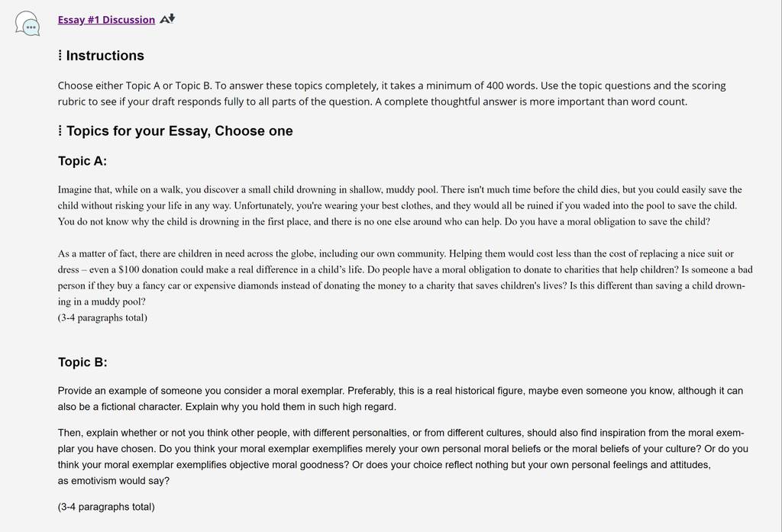Screen dimensions: 782x532
Task: Click the page's right edge scrollbar
Action: click(x=780, y=266)
